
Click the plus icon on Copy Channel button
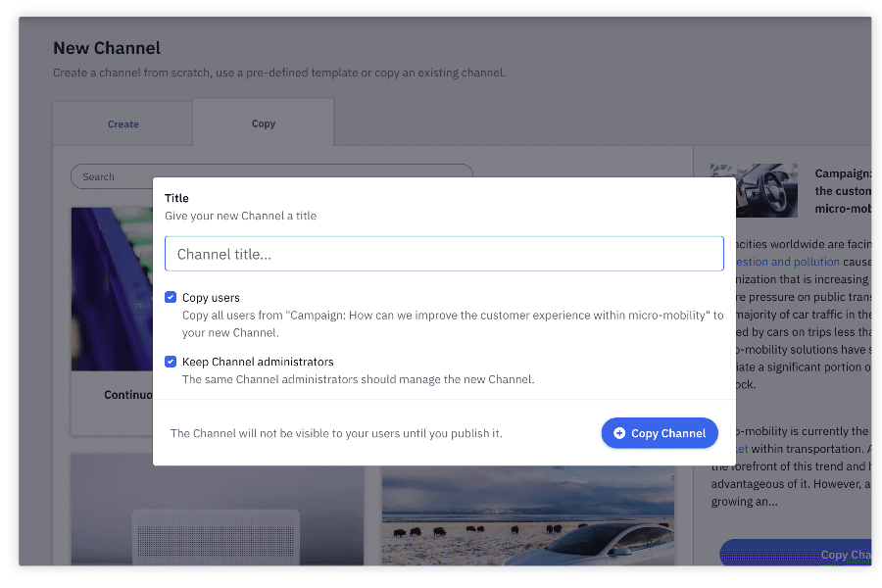point(619,433)
